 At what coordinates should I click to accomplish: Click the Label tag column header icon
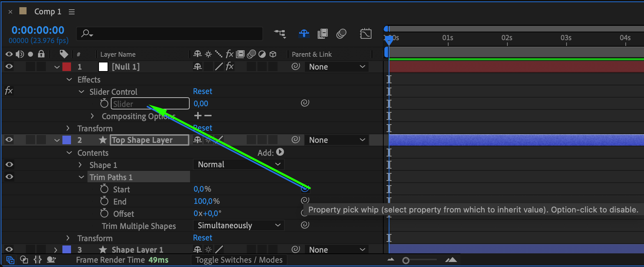point(64,54)
